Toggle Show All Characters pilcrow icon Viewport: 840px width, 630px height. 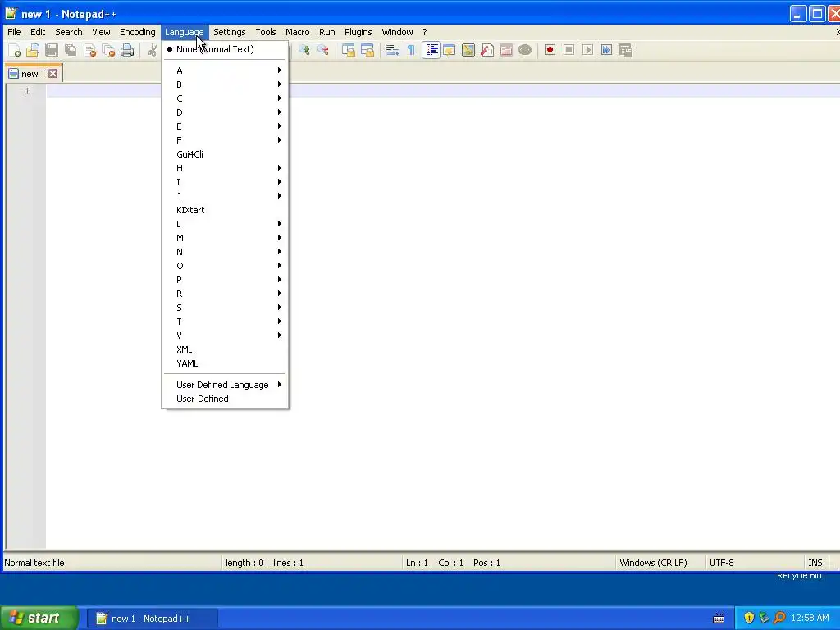pos(412,50)
